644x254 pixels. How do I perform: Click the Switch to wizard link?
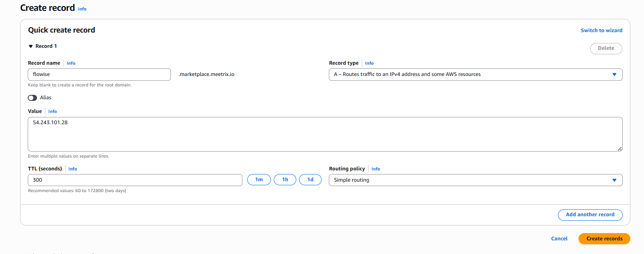tap(601, 31)
